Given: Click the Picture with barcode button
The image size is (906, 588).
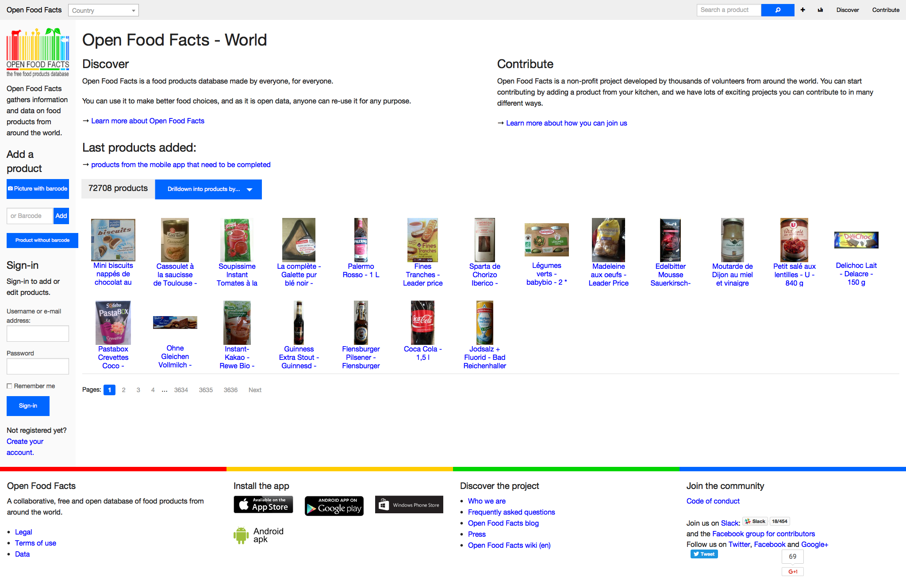Looking at the screenshot, I should (x=38, y=189).
